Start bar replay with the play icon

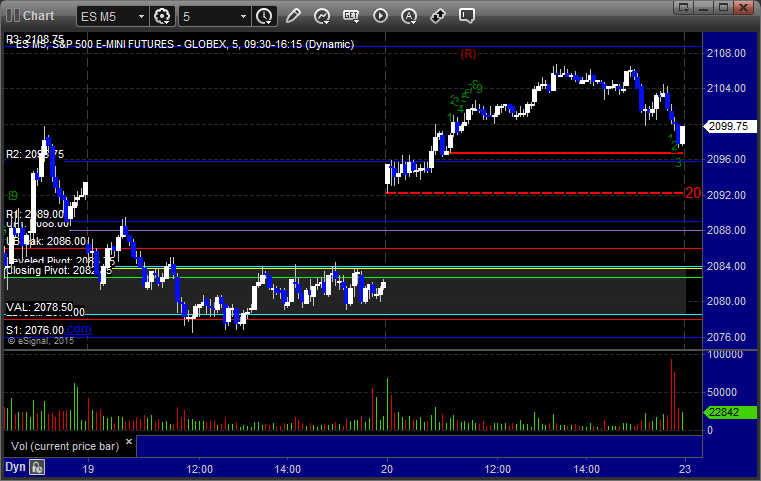pos(380,16)
